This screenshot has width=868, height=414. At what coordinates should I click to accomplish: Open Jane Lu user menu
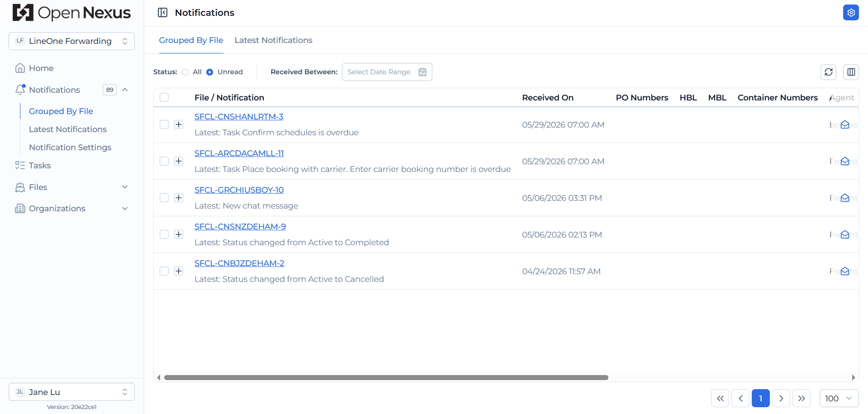coord(71,392)
